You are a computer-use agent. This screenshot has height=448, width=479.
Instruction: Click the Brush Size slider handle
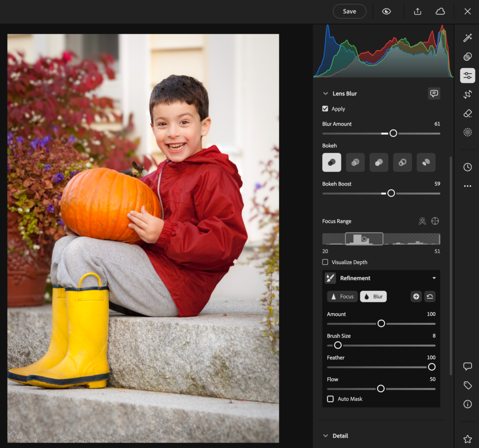point(338,345)
